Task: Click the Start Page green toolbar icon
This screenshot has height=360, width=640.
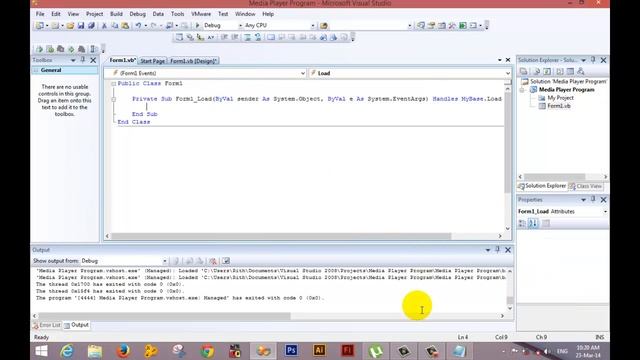Action: pyautogui.click(x=463, y=26)
